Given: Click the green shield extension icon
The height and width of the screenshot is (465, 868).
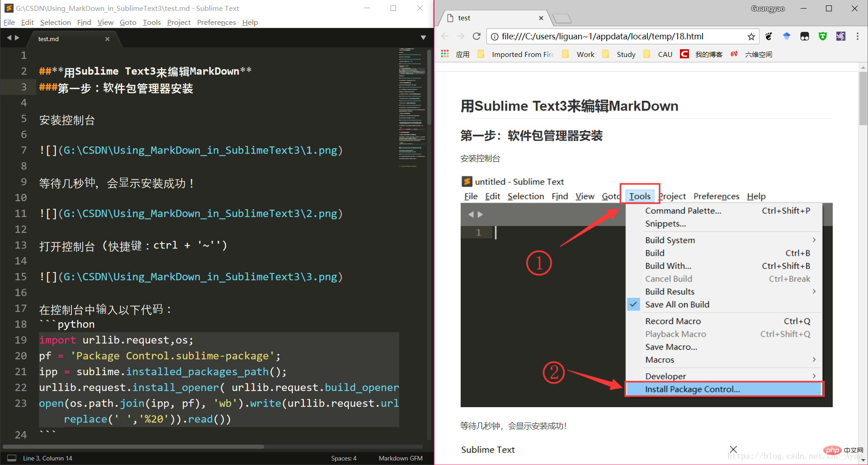Looking at the screenshot, I should [x=823, y=36].
